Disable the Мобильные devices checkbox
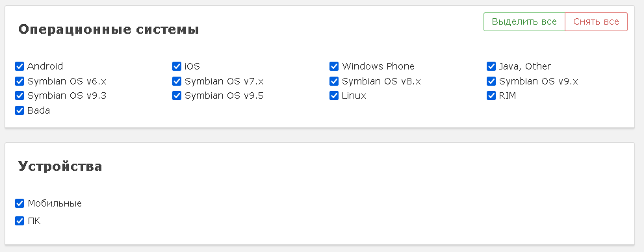The image size is (644, 252). click(x=19, y=203)
